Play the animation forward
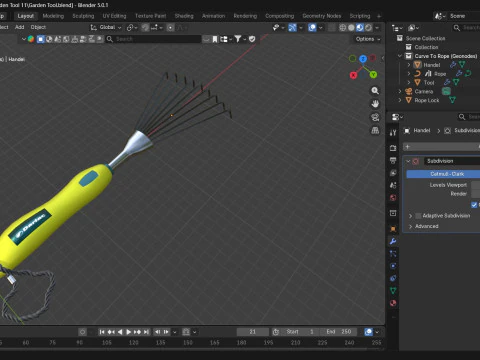 pyautogui.click(x=128, y=332)
